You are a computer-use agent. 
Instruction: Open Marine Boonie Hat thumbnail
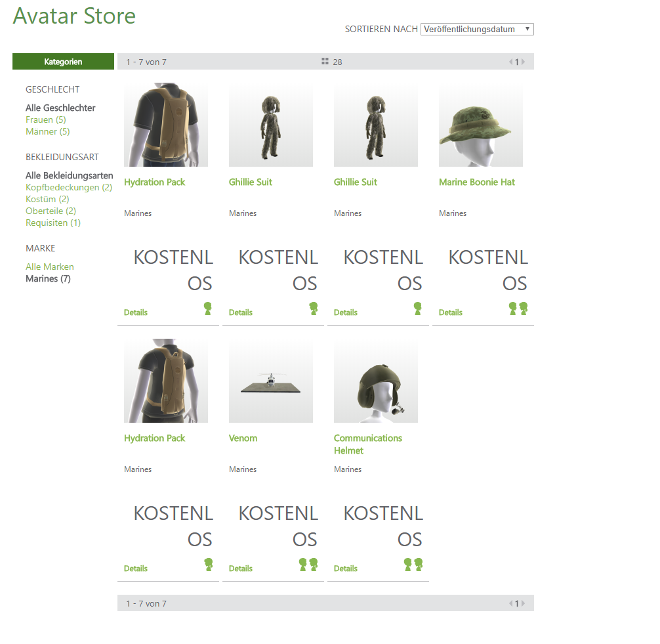point(481,125)
